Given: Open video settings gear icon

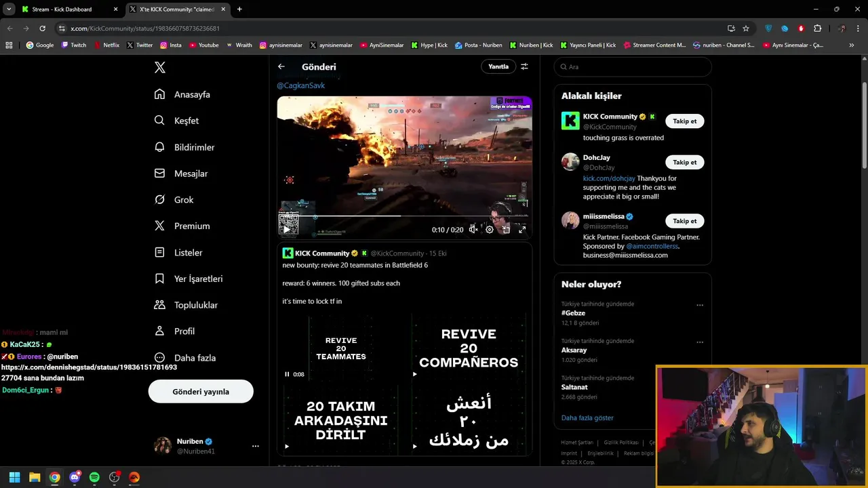Looking at the screenshot, I should 490,230.
